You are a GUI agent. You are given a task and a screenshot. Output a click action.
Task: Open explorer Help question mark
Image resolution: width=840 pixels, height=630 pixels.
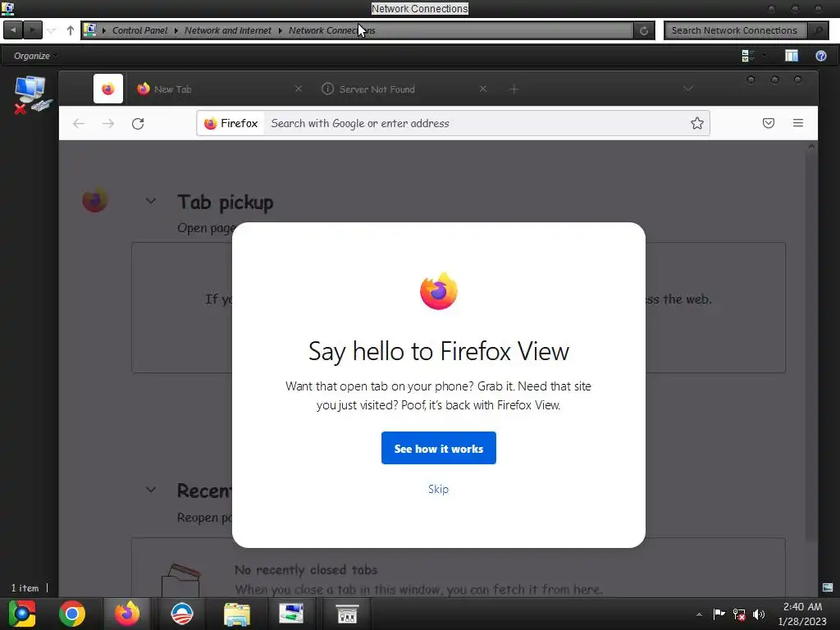click(x=820, y=56)
